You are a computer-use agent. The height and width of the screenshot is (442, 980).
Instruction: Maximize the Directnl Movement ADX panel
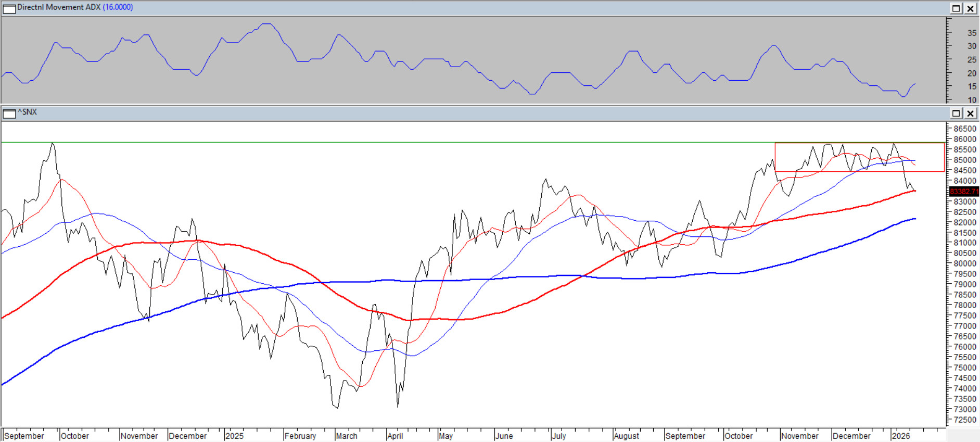point(956,8)
